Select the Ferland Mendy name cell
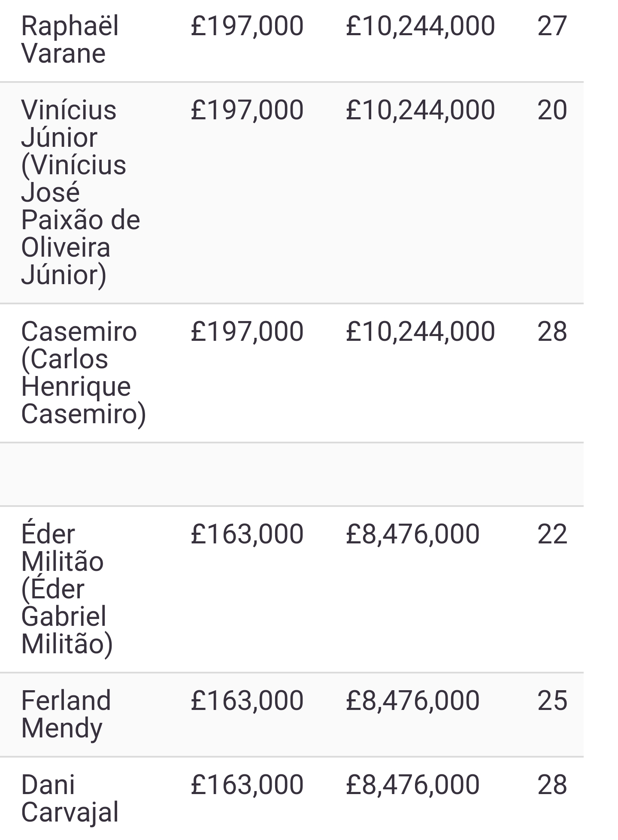The width and height of the screenshot is (618, 840). click(x=66, y=714)
